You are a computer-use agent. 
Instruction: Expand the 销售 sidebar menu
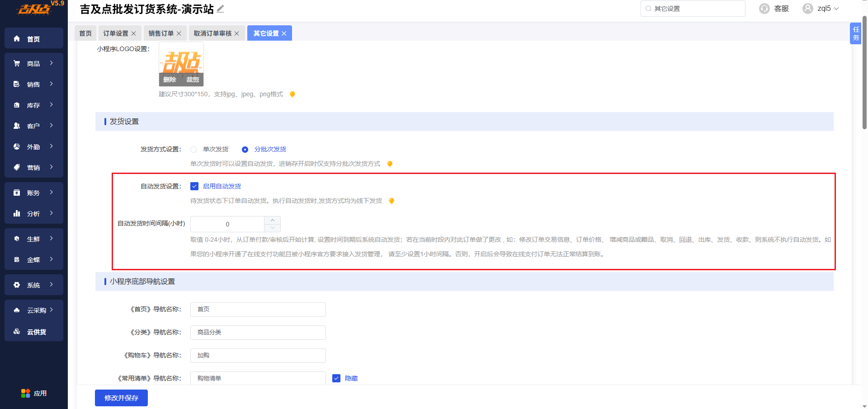(x=52, y=84)
